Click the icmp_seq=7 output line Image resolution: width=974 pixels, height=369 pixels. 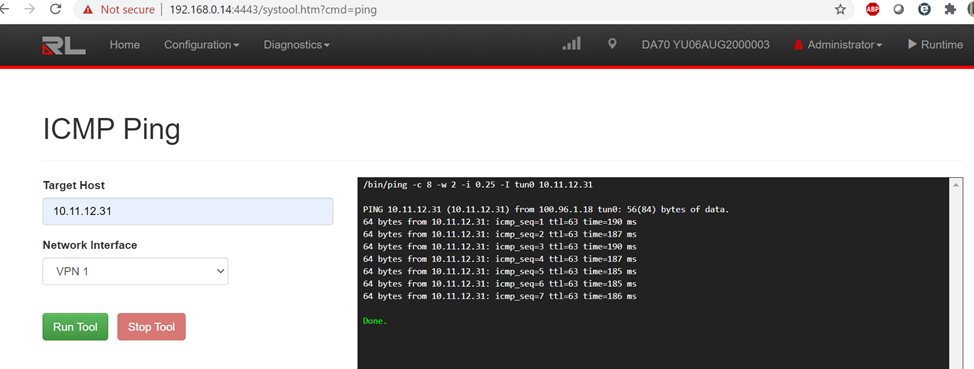499,296
